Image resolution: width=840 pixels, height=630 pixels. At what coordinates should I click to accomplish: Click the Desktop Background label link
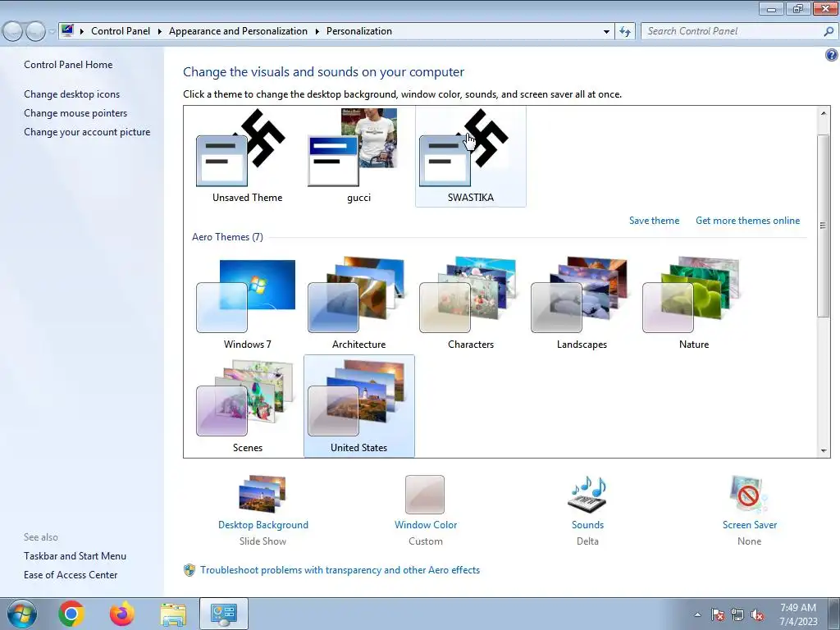point(263,525)
